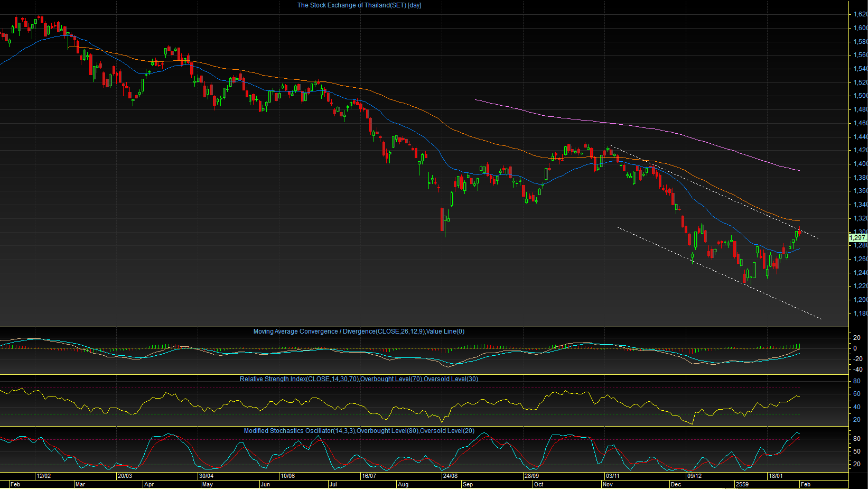The width and height of the screenshot is (868, 489).
Task: Click the 1,180 price axis label
Action: coord(860,313)
